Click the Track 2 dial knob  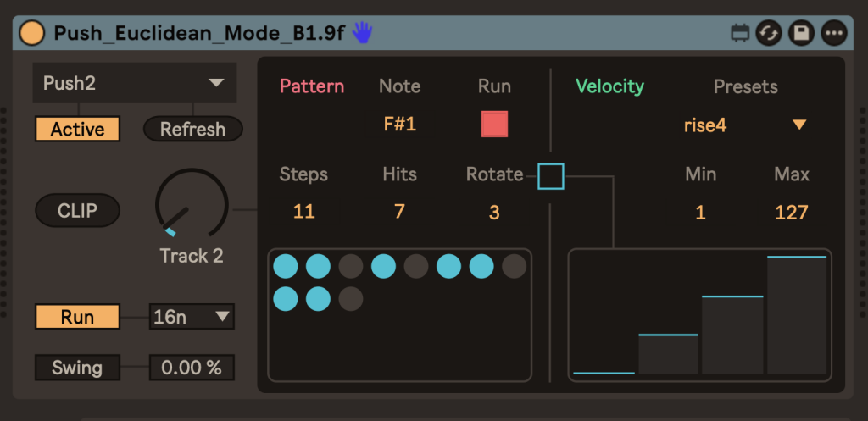pyautogui.click(x=192, y=206)
